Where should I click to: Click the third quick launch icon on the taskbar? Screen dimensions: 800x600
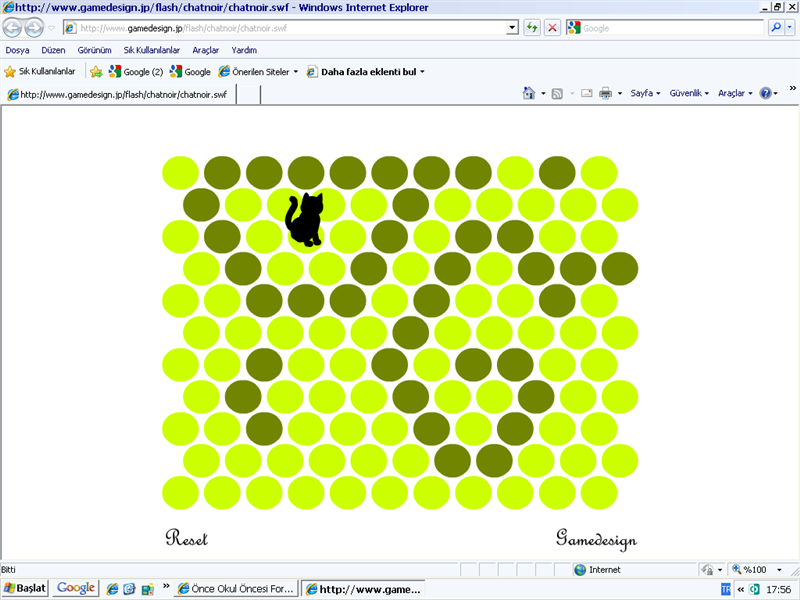(147, 589)
